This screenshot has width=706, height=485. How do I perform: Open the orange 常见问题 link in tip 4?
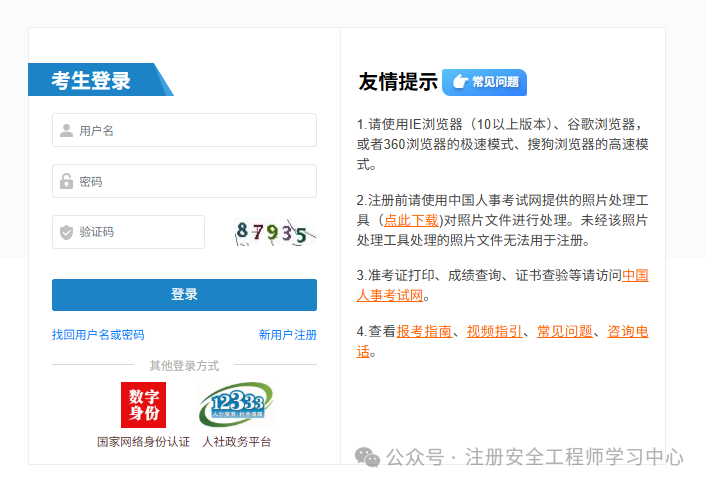tap(565, 331)
